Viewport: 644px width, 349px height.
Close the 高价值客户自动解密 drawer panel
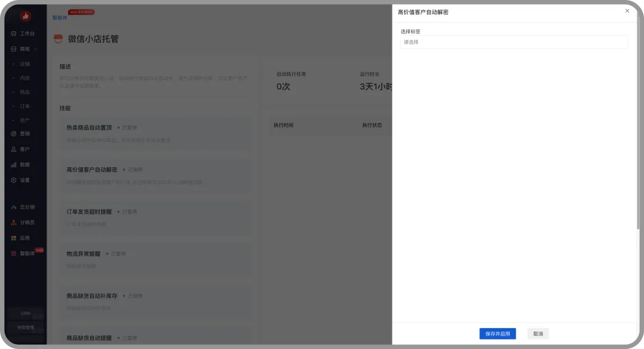click(x=627, y=11)
